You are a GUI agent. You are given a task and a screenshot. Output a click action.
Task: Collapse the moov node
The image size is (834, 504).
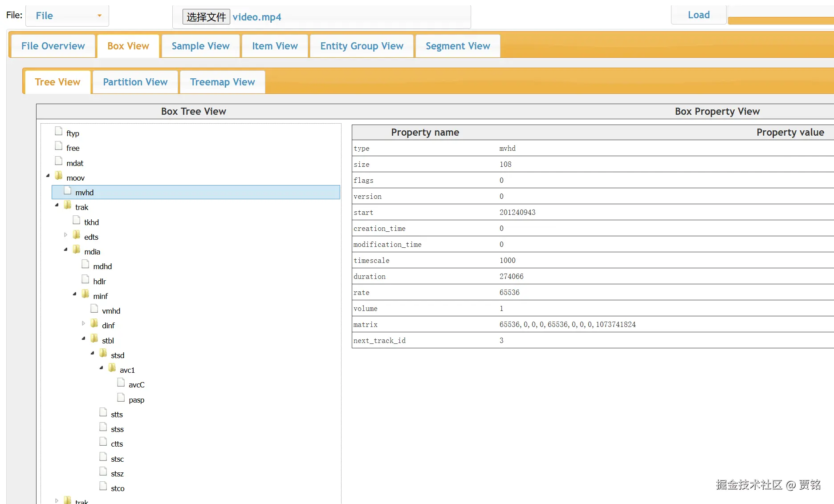pyautogui.click(x=48, y=176)
